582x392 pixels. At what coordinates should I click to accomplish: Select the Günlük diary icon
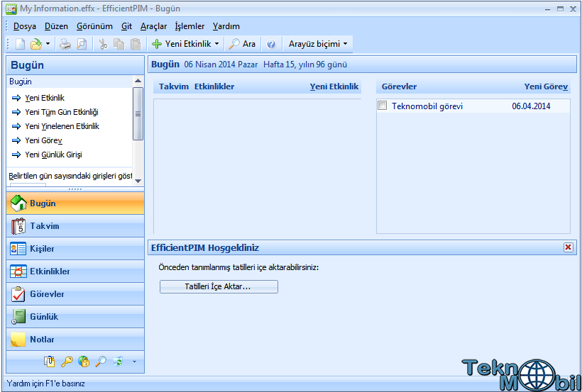coord(18,316)
